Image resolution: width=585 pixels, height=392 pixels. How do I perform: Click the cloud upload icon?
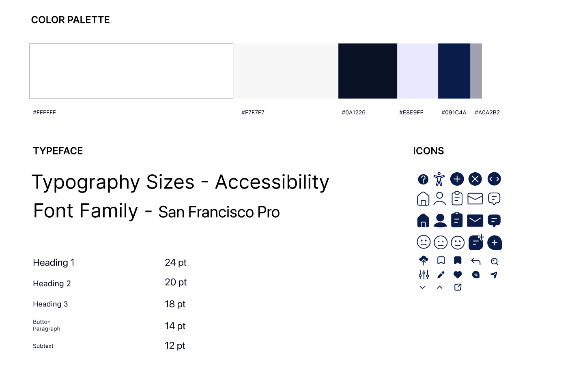[x=424, y=260]
